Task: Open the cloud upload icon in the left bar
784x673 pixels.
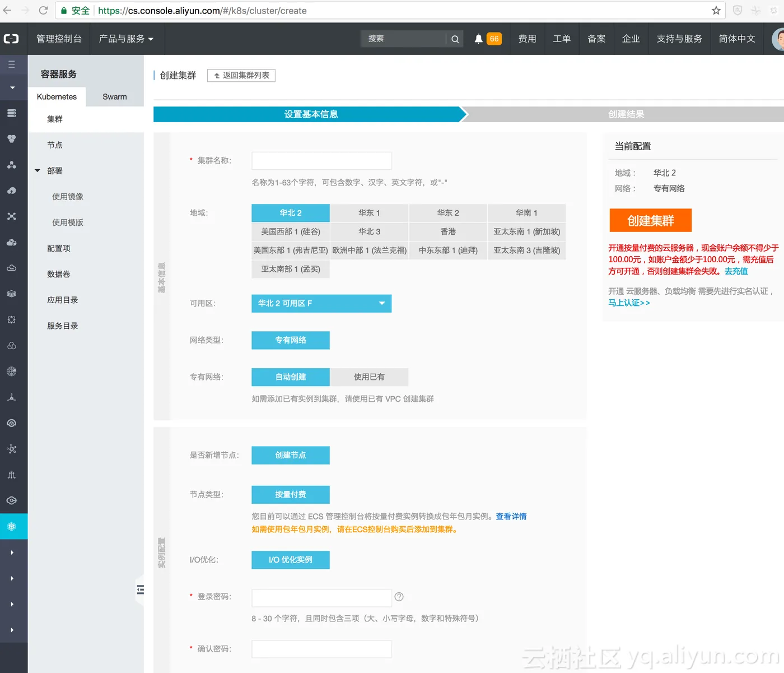Action: (x=11, y=191)
